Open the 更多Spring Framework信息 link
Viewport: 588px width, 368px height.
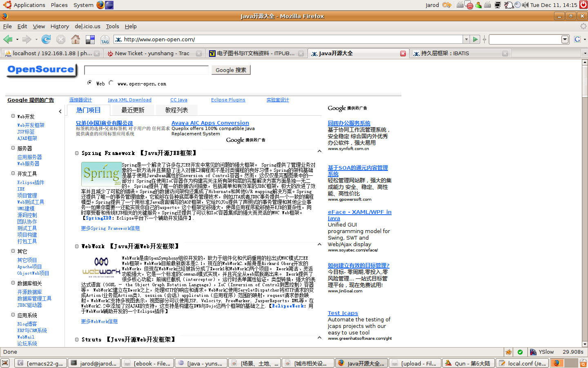point(110,228)
